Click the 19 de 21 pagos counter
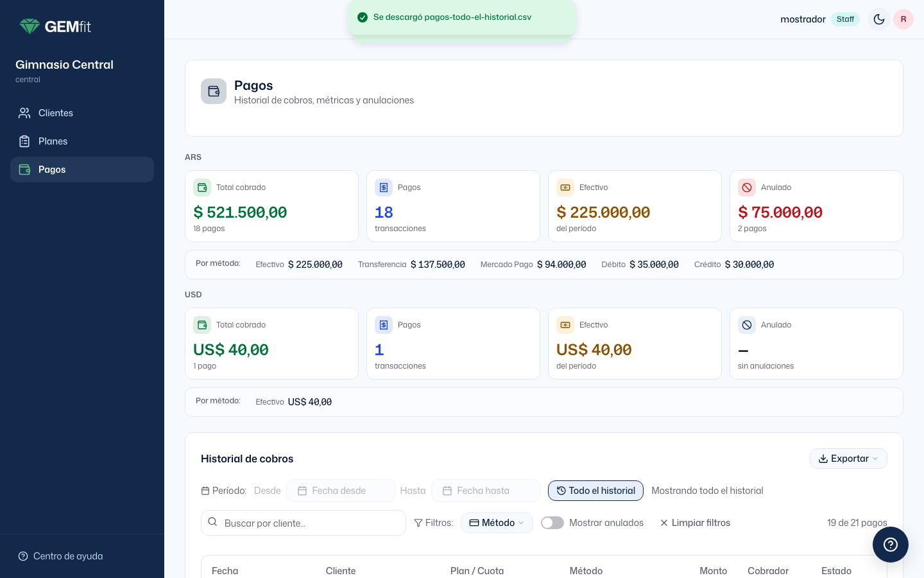924x578 pixels. (x=857, y=523)
